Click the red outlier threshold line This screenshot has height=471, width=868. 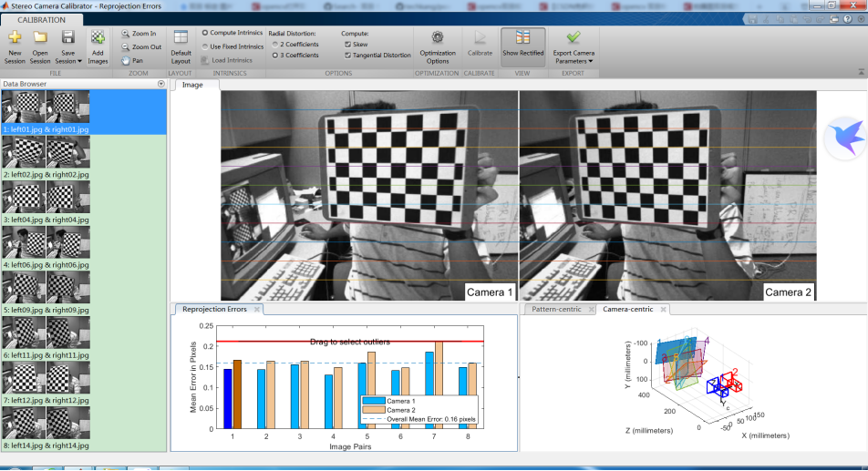[350, 342]
